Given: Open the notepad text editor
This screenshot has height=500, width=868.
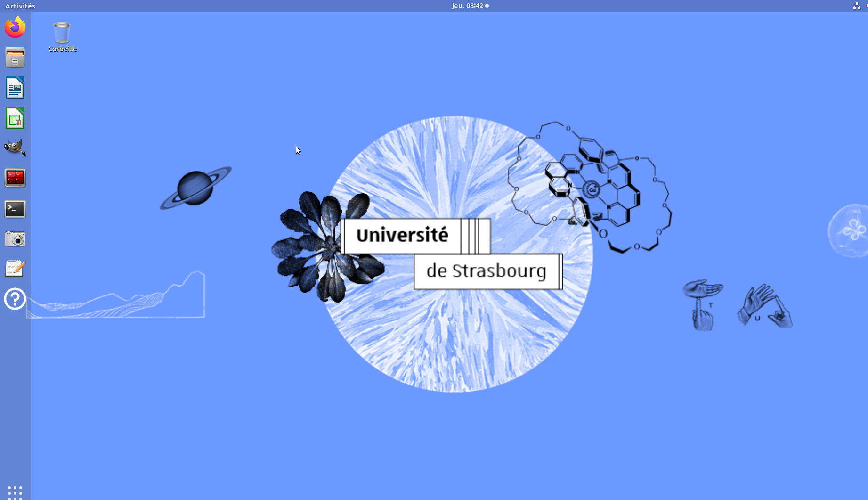Looking at the screenshot, I should [x=15, y=269].
